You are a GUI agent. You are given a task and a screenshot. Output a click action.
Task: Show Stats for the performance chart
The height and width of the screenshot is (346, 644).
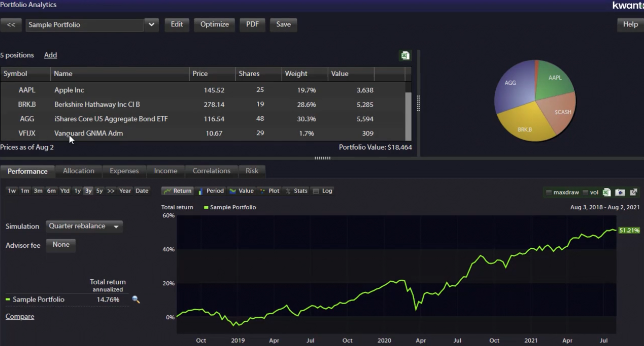click(x=296, y=191)
